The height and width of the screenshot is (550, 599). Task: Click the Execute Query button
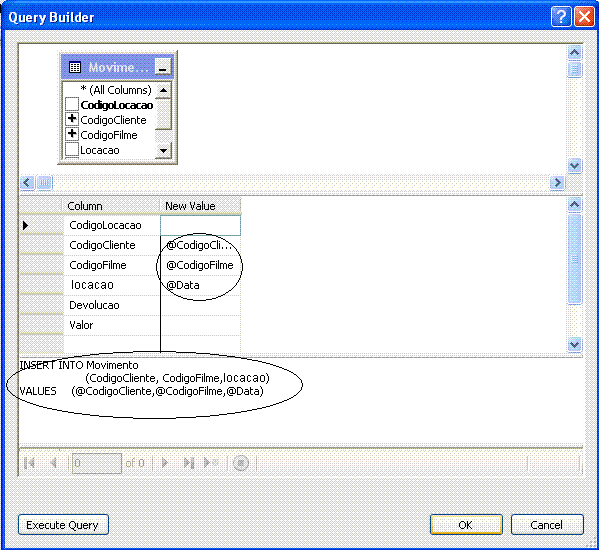(63, 525)
